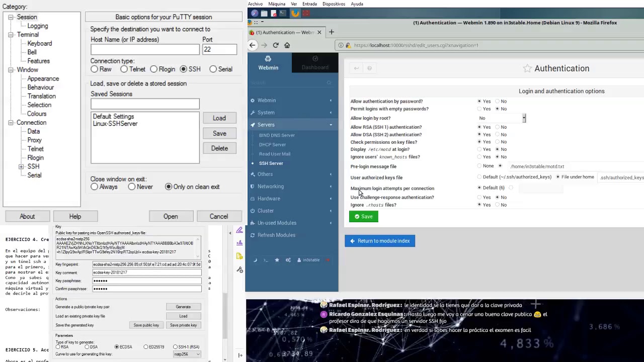Click the Host Name input field
The height and width of the screenshot is (362, 644).
[x=145, y=49]
